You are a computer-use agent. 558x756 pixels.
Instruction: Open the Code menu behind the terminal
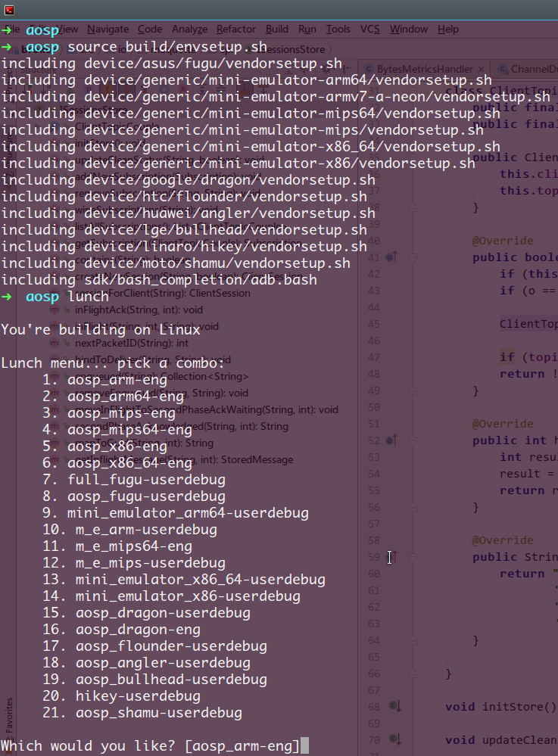[149, 30]
